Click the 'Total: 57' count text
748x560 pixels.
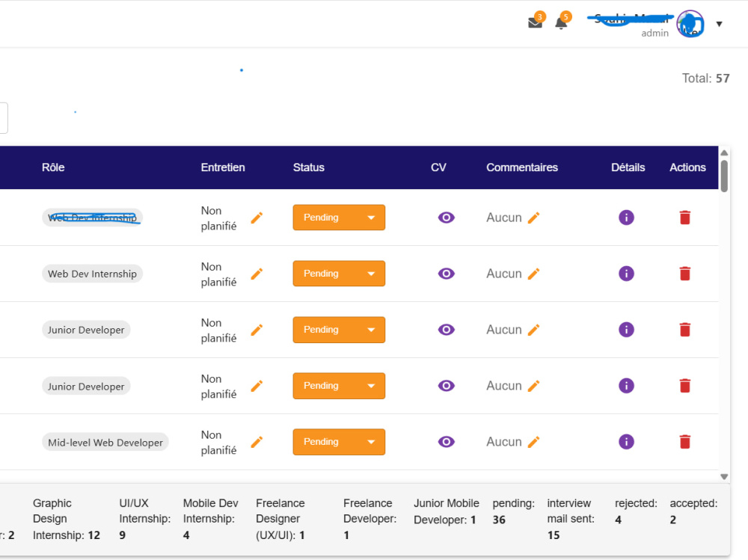coord(705,79)
